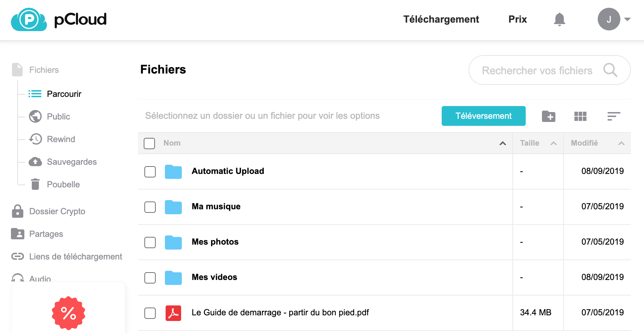Create a new folder with the add-folder icon

tap(548, 116)
